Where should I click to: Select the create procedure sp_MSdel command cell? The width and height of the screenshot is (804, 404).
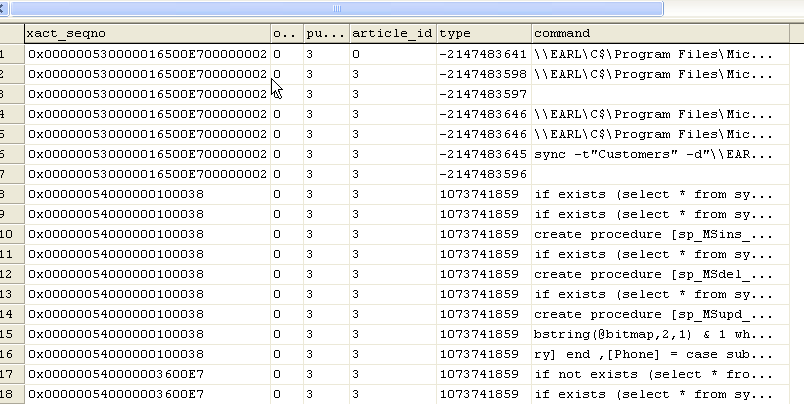[654, 274]
